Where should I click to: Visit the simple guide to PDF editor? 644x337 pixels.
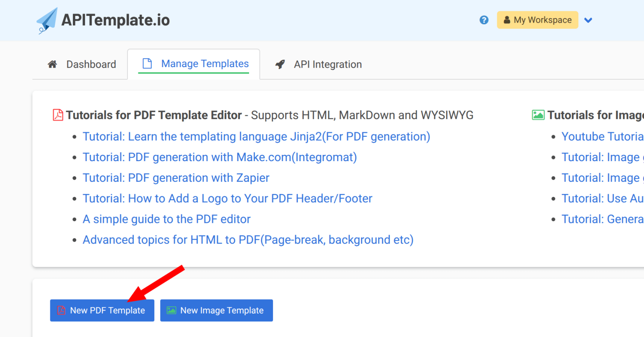166,219
